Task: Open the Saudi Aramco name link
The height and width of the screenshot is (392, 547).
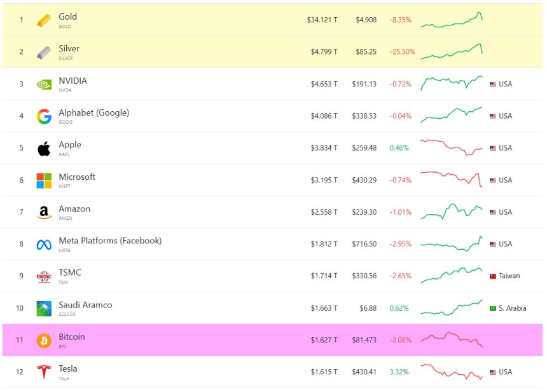Action: point(85,305)
